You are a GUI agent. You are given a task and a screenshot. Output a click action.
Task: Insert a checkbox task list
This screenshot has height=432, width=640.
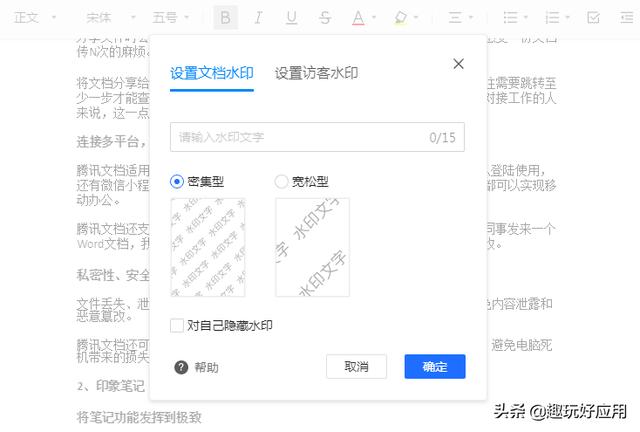pos(593,17)
